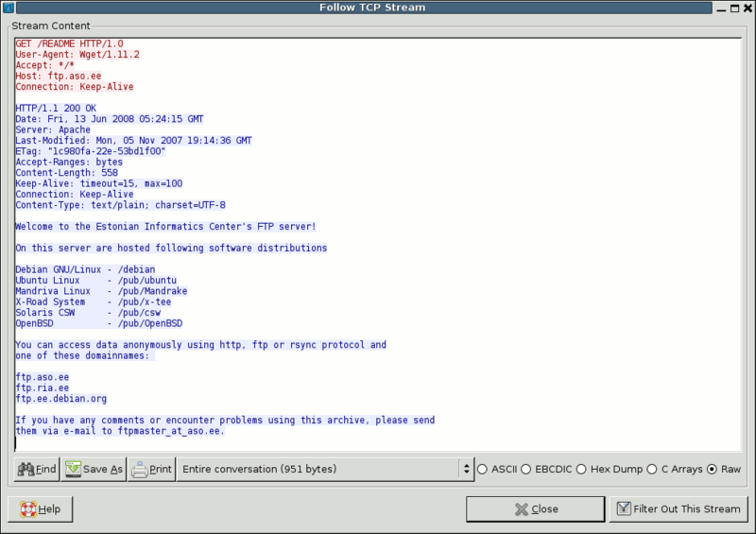
Task: Click the Find button with binoculars
Action: coord(37,469)
